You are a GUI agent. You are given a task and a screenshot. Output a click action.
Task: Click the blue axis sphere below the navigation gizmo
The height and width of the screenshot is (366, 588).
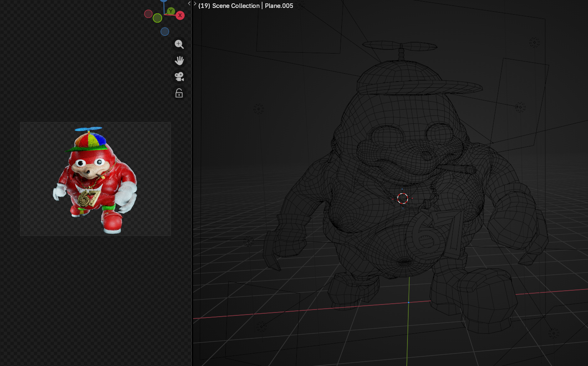pyautogui.click(x=165, y=31)
